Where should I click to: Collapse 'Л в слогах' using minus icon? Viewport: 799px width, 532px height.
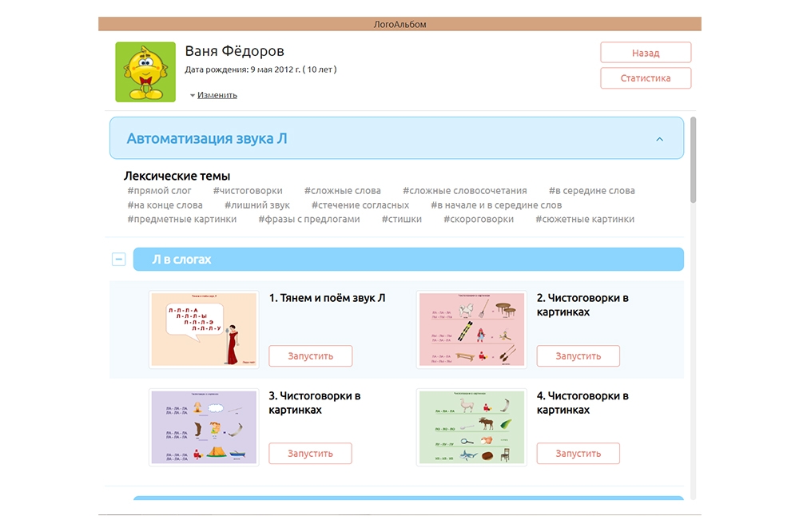118,260
